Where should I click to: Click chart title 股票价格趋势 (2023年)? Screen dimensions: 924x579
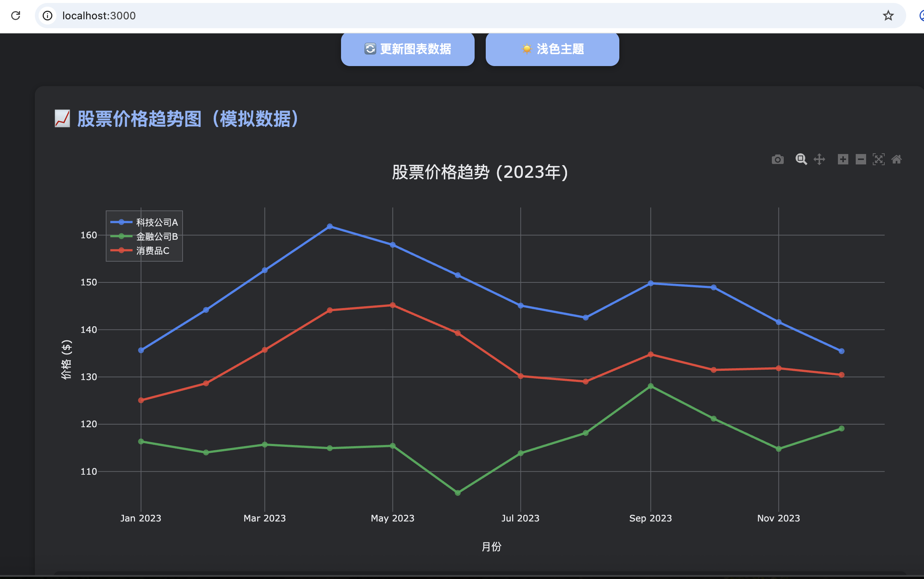coord(480,172)
